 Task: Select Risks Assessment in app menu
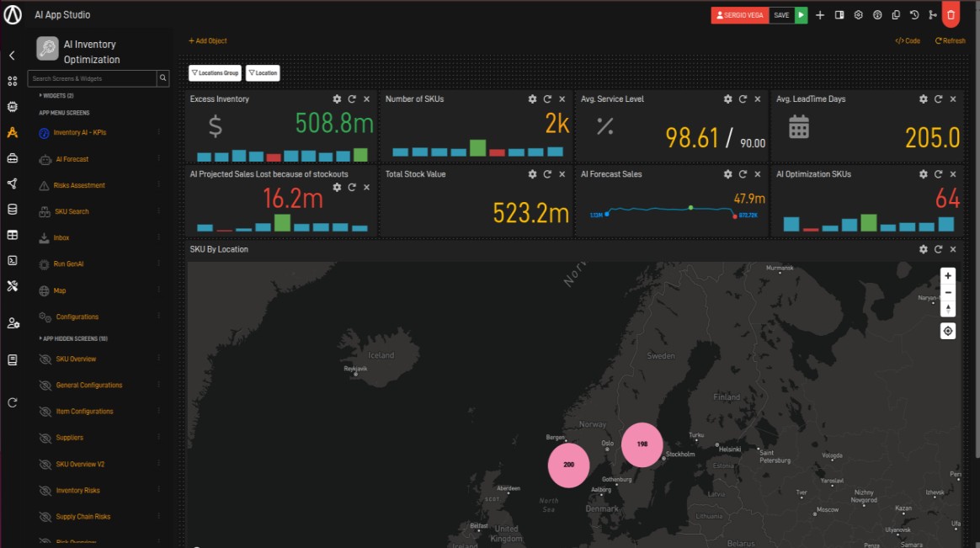[x=80, y=185]
